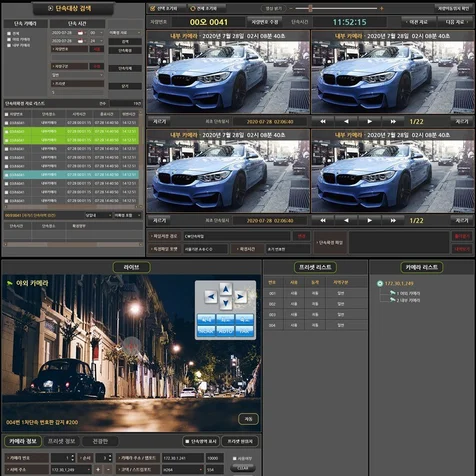The width and height of the screenshot is (476, 476).
Task: Click the minus button beside server address
Action: point(107,470)
